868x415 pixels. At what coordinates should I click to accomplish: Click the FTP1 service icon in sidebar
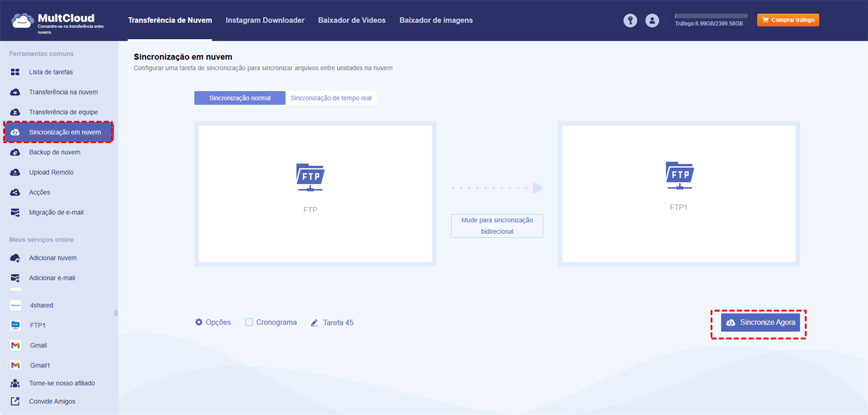point(15,325)
